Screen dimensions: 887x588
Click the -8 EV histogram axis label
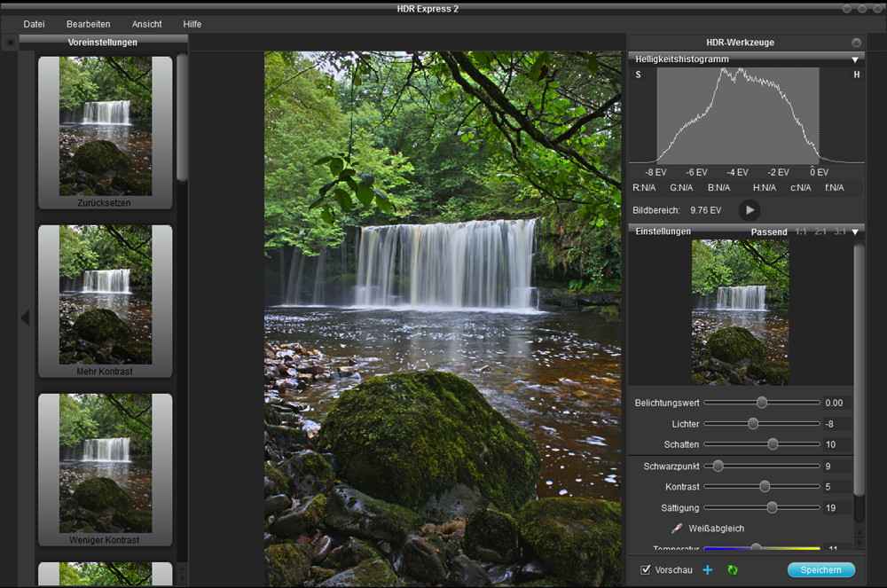click(x=655, y=172)
